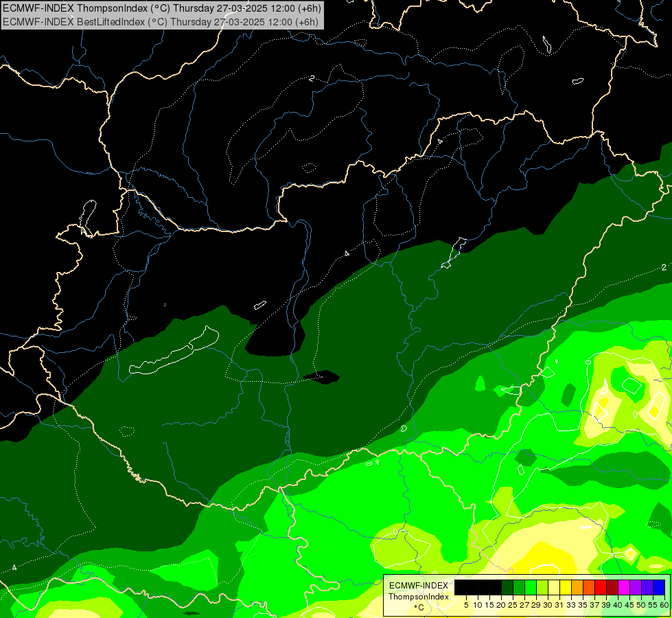Click the legend tick label 25
Screen dimensions: 672x618
pos(513,605)
